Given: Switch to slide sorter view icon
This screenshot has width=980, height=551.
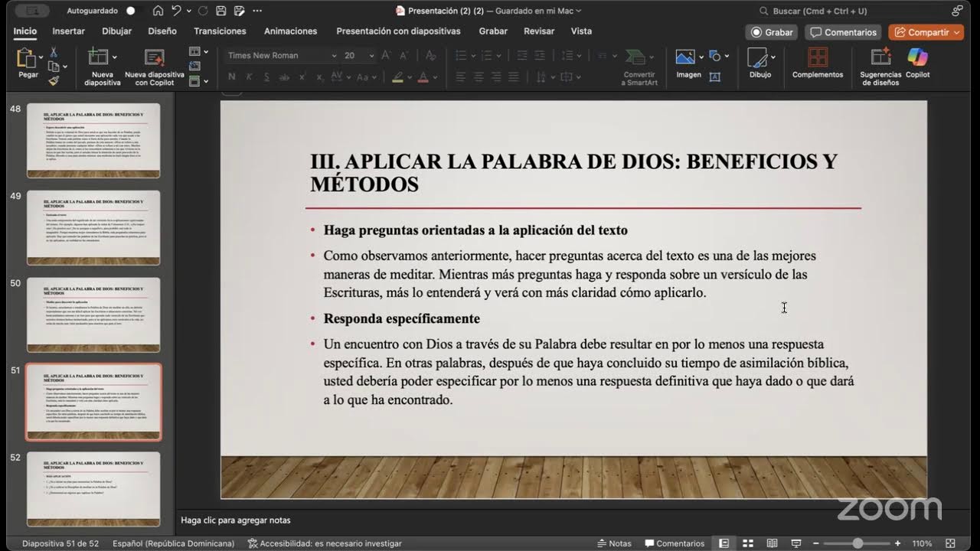Looking at the screenshot, I should click(748, 543).
